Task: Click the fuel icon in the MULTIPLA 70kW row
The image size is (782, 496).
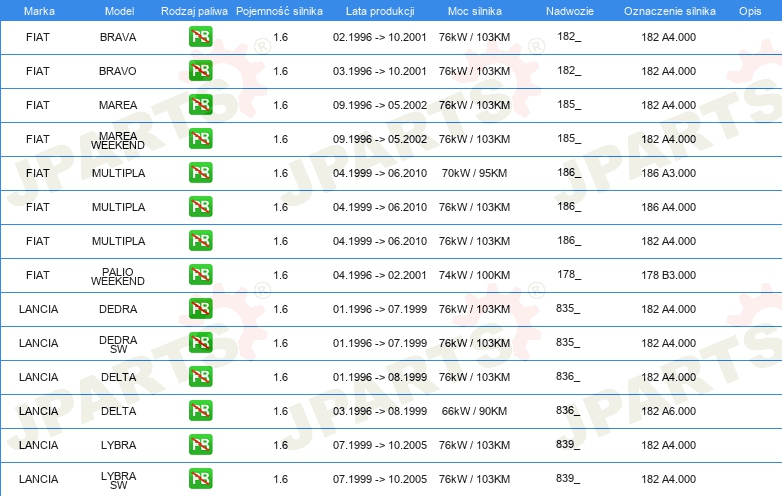Action: click(x=200, y=172)
